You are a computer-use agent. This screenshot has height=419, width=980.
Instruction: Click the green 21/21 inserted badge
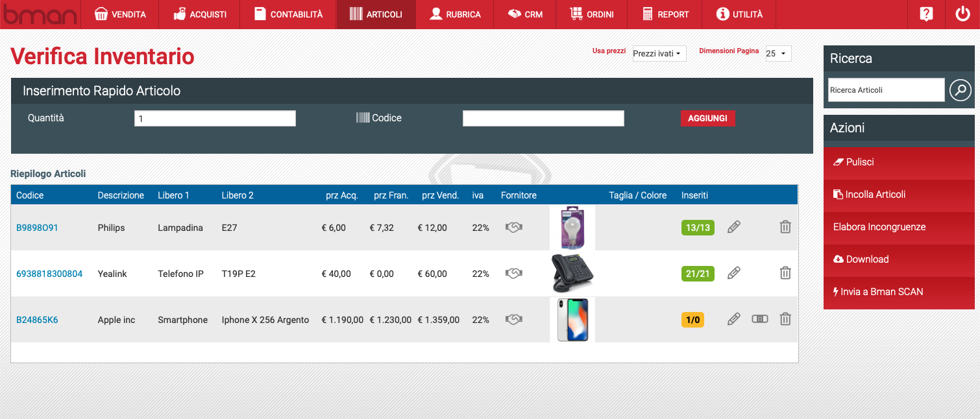click(x=698, y=274)
